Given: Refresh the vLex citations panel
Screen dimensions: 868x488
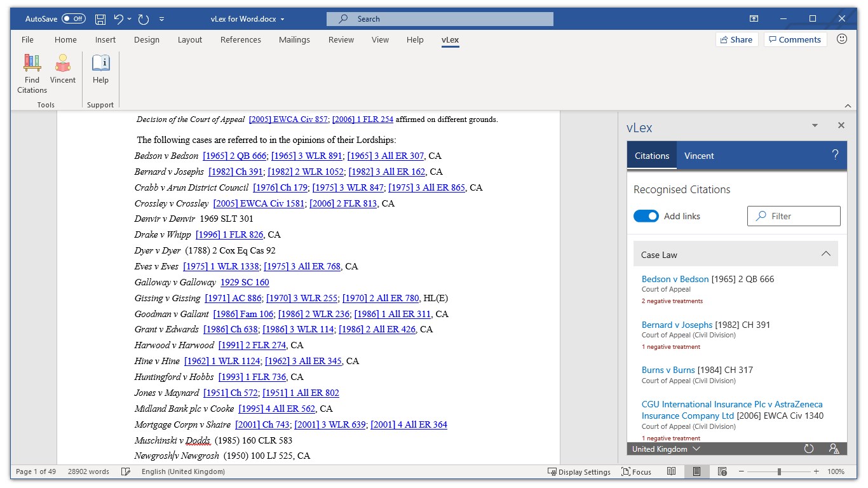Looking at the screenshot, I should pos(809,449).
